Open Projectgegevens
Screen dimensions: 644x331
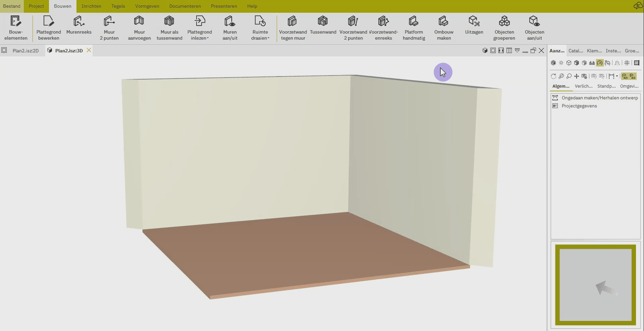point(579,106)
